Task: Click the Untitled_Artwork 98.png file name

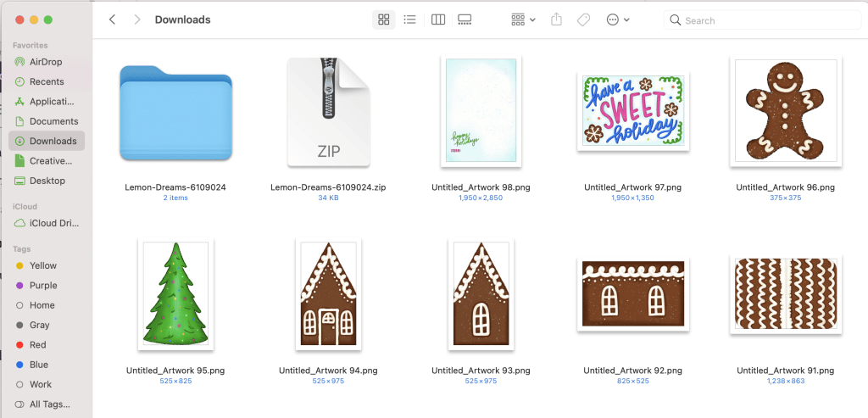Action: [x=481, y=187]
